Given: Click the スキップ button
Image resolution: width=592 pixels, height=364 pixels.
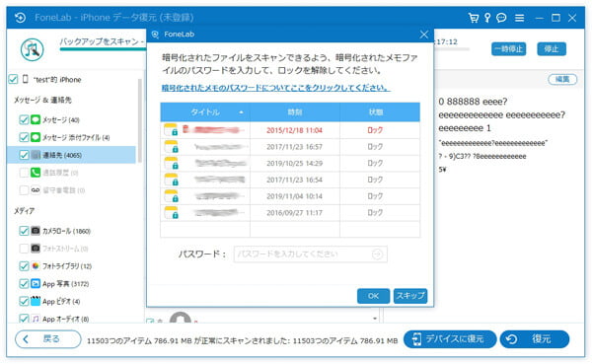Looking at the screenshot, I should (410, 296).
